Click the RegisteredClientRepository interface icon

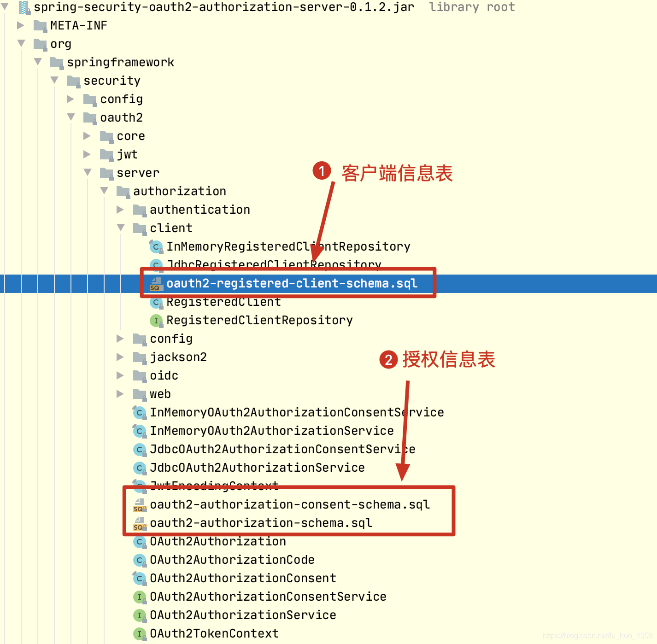pos(156,320)
